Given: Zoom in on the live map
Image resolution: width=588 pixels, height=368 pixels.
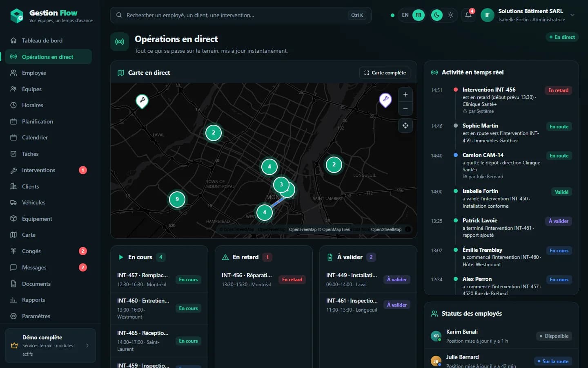Looking at the screenshot, I should [405, 94].
